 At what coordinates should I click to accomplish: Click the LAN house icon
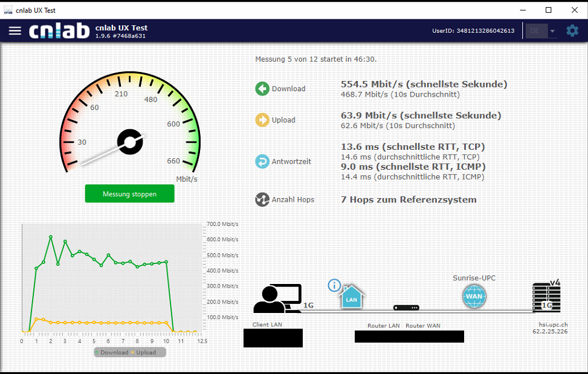coord(351,297)
